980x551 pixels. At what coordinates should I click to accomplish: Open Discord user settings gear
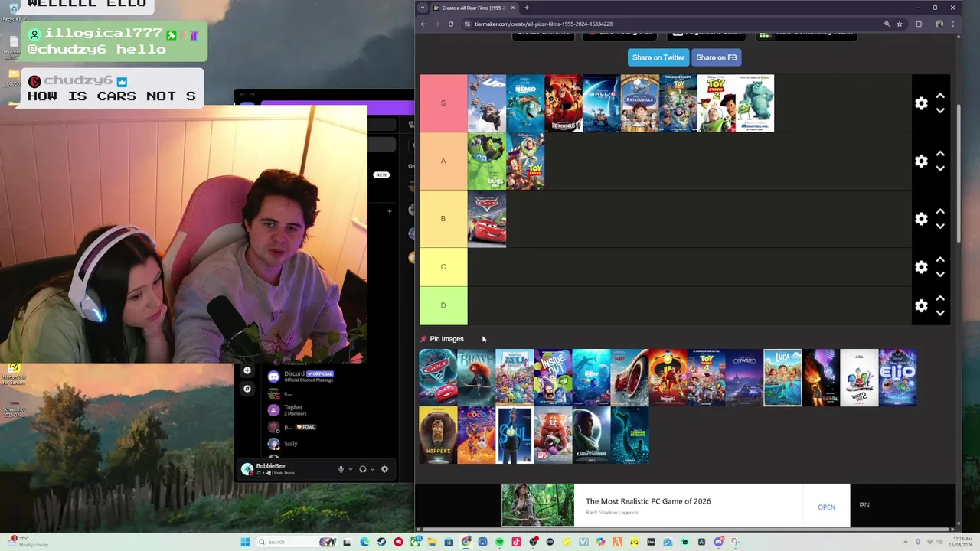tap(384, 469)
